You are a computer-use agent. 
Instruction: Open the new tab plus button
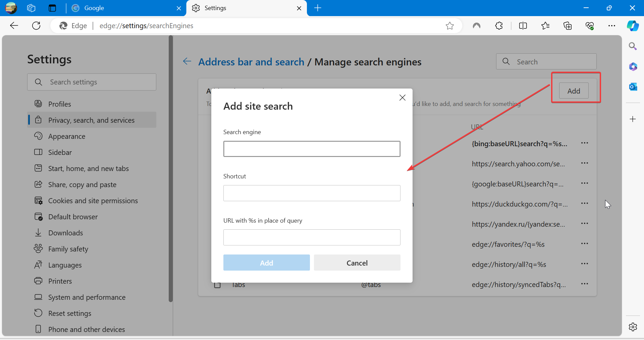tap(318, 8)
